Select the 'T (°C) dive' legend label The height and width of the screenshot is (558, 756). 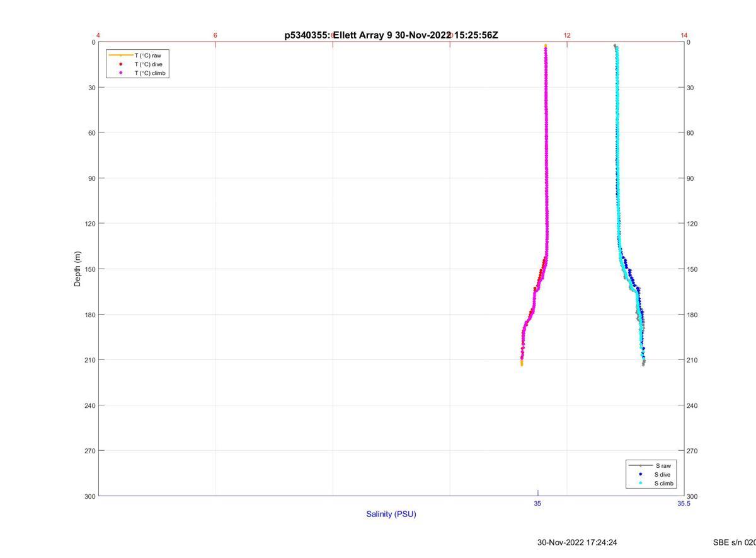pos(148,64)
